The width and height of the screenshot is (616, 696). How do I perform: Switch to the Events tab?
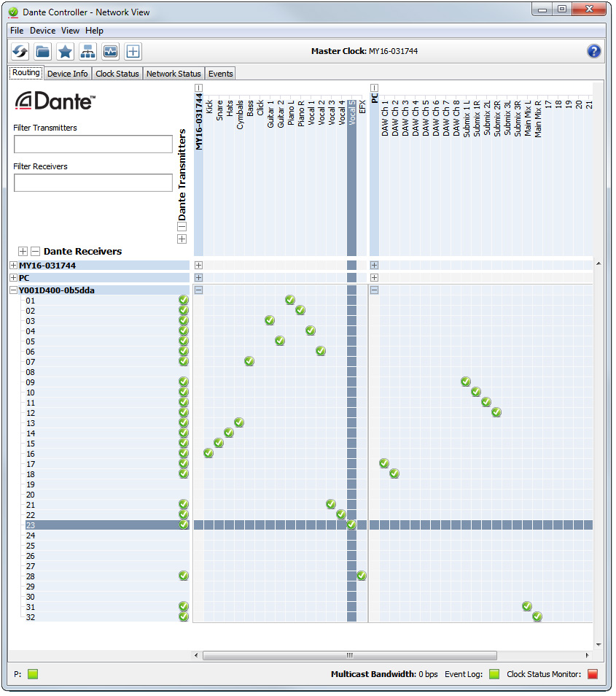click(220, 74)
